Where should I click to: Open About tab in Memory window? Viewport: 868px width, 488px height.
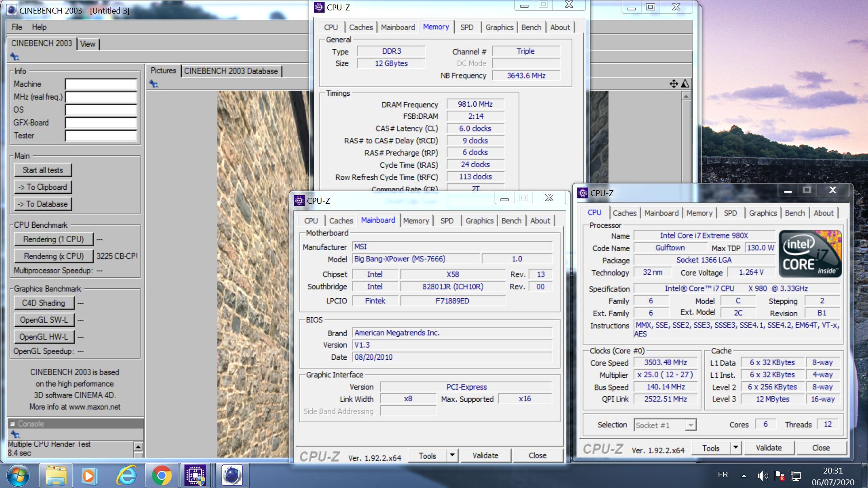click(x=560, y=27)
